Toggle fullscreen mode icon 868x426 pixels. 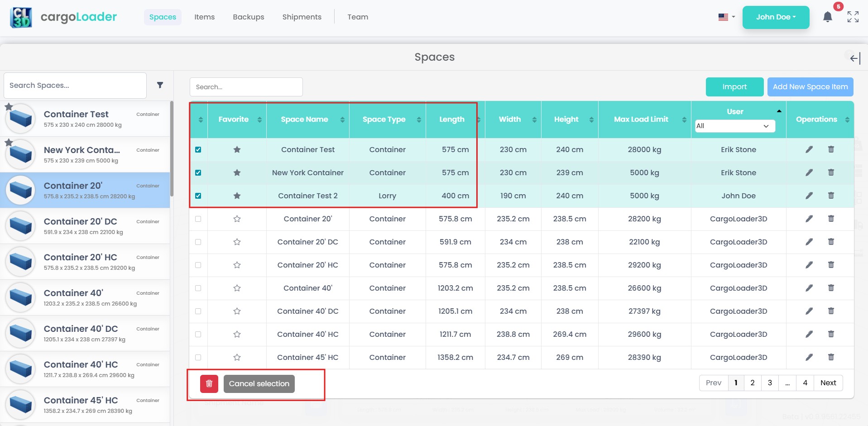click(853, 17)
